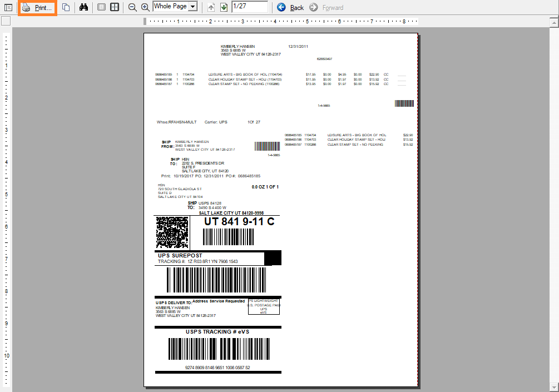This screenshot has width=559, height=392.
Task: Click the vertical scrollbar down arrow
Action: click(x=553, y=388)
